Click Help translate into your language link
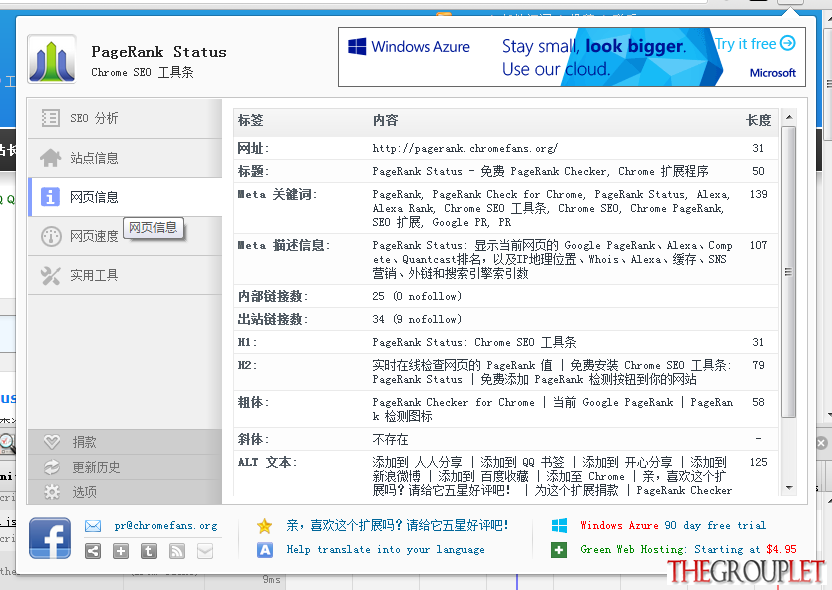832x590 pixels. pyautogui.click(x=386, y=550)
